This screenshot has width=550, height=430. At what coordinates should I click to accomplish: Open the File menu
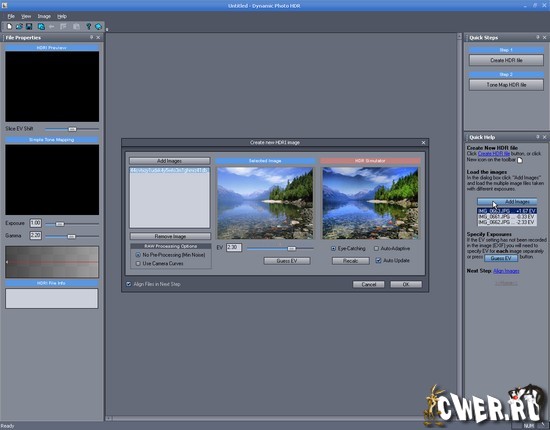[11, 16]
